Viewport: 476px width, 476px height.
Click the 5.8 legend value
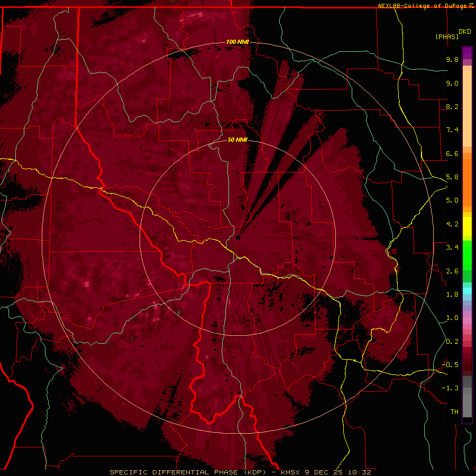(452, 177)
